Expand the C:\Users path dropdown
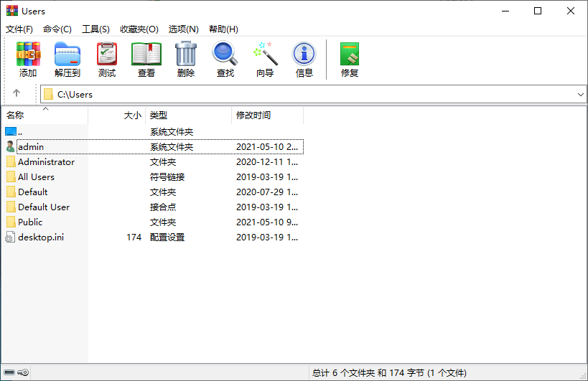 tap(581, 95)
